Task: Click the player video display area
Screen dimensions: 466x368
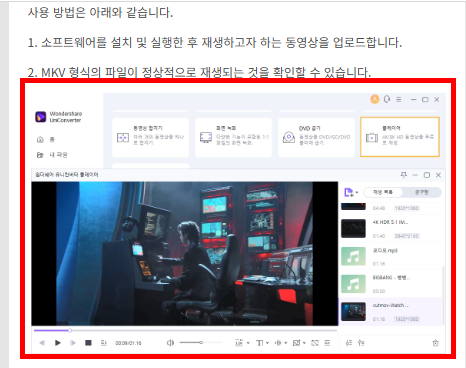Action: coord(185,254)
